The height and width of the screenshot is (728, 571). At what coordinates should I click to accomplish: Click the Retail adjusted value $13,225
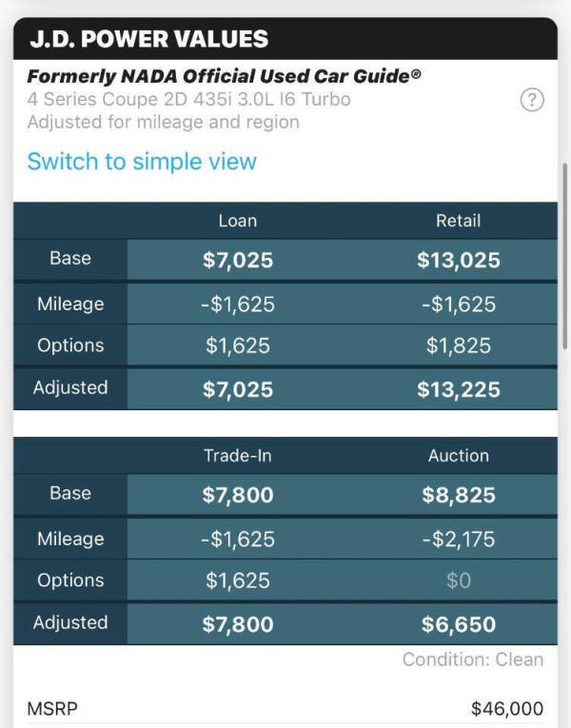click(x=458, y=389)
